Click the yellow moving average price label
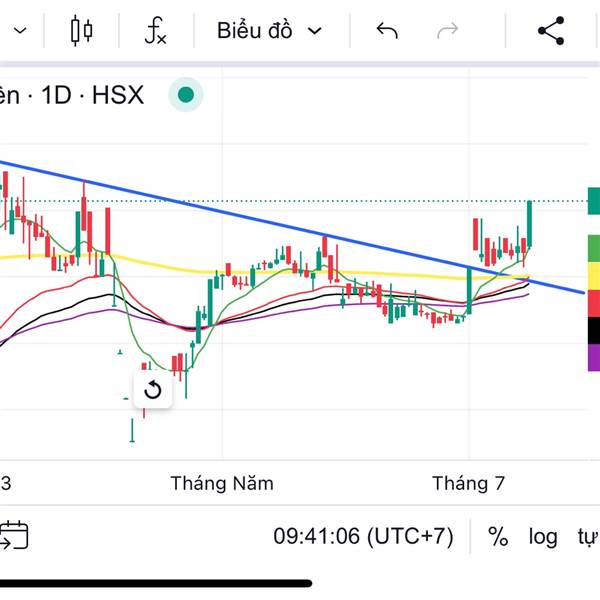The height and width of the screenshot is (600, 600). point(594,276)
